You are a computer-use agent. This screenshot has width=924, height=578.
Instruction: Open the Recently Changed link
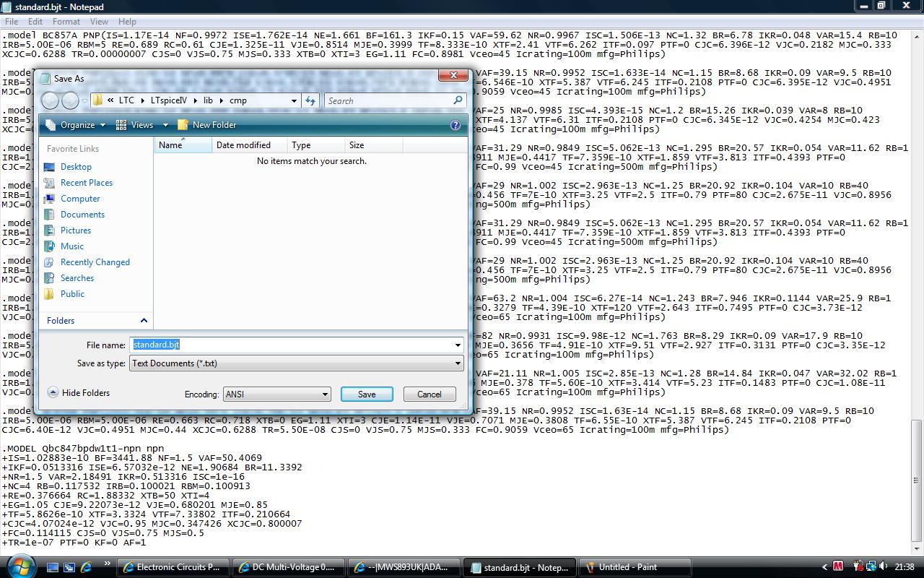tap(95, 262)
